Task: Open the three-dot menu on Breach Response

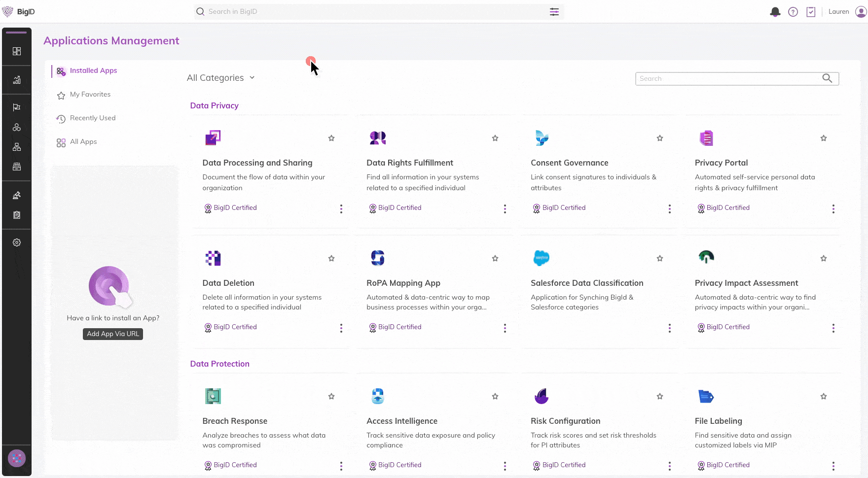Action: (x=341, y=465)
